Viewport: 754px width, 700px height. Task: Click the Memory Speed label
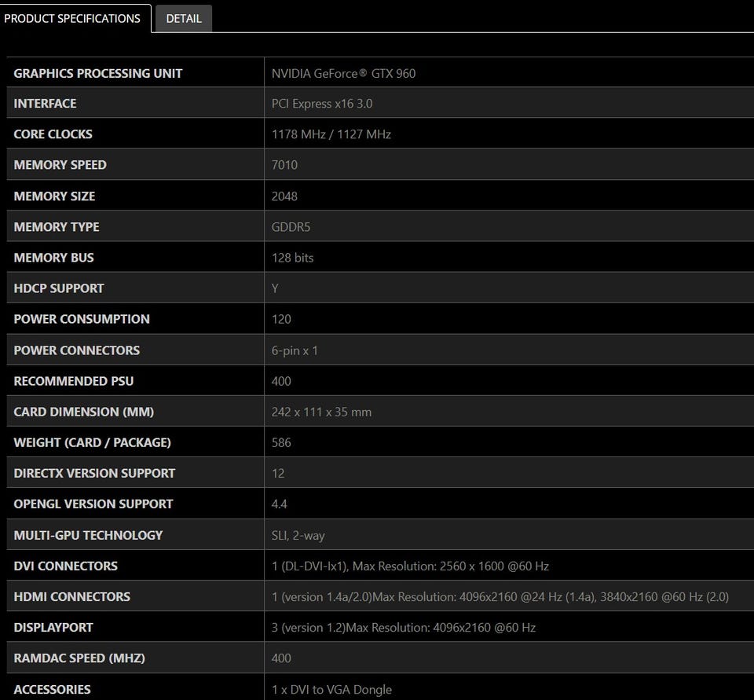[x=60, y=165]
